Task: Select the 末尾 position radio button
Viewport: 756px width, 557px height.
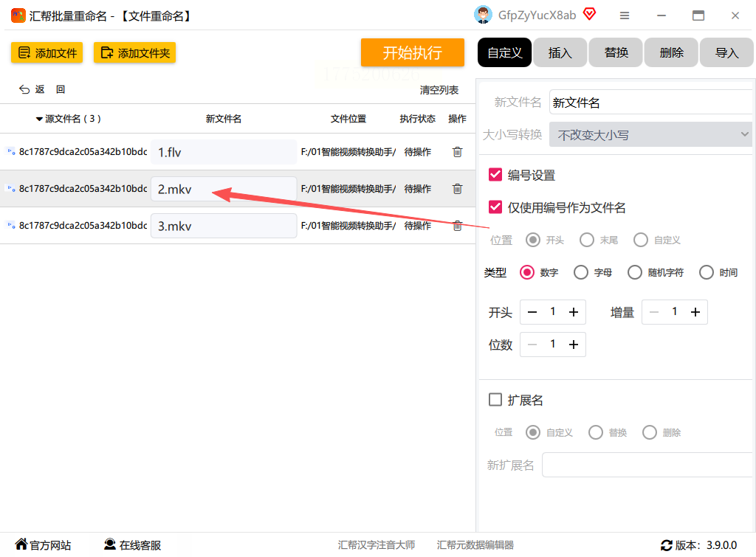Action: (587, 240)
